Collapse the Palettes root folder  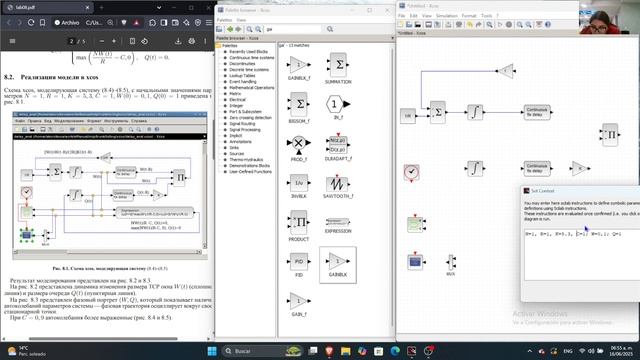point(218,45)
